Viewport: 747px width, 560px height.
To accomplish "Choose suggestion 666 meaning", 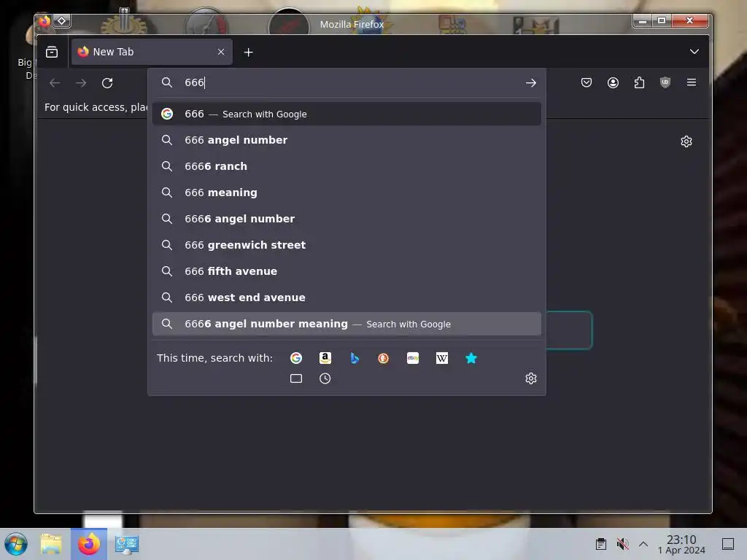I will 347,192.
